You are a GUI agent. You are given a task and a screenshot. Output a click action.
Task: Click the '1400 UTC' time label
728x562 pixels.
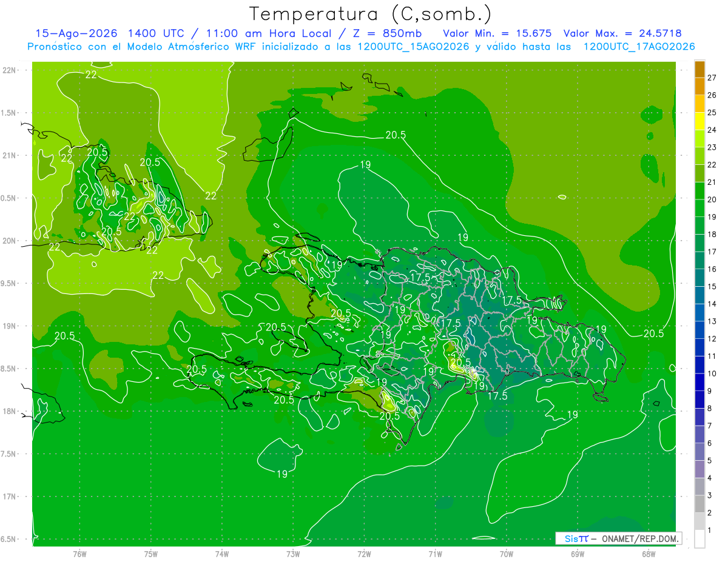point(156,33)
